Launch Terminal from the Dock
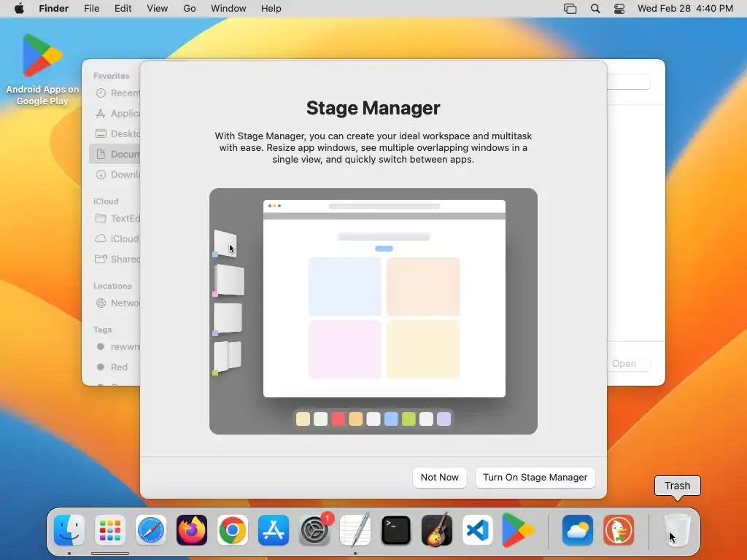Viewport: 747px width, 560px height. (x=396, y=530)
